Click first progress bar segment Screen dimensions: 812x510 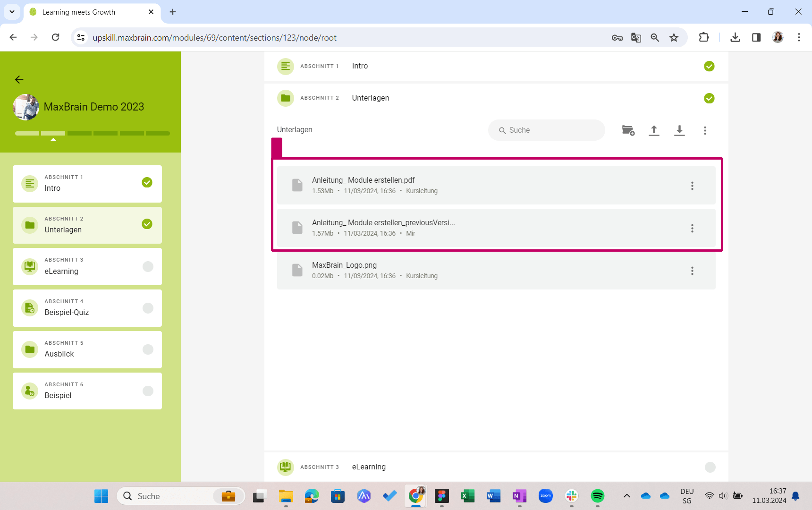click(27, 134)
